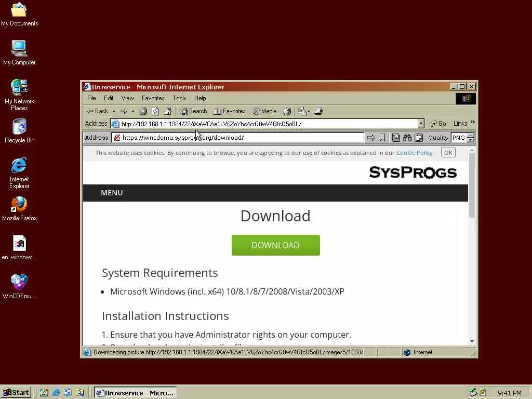The width and height of the screenshot is (532, 399).
Task: Open the Search pane button
Action: (193, 111)
